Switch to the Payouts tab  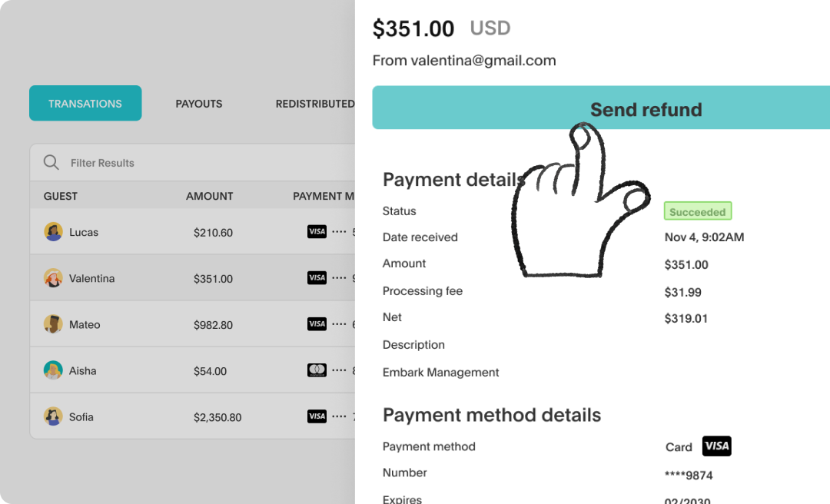click(198, 104)
